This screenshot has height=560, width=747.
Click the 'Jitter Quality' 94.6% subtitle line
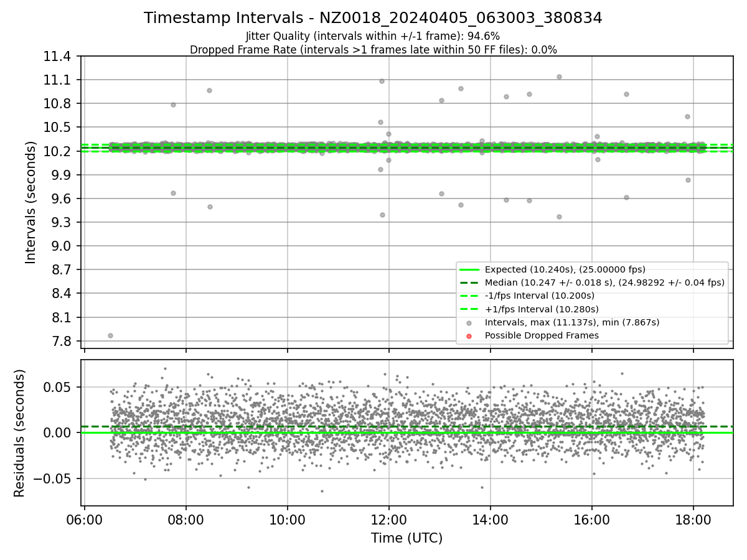(373, 36)
